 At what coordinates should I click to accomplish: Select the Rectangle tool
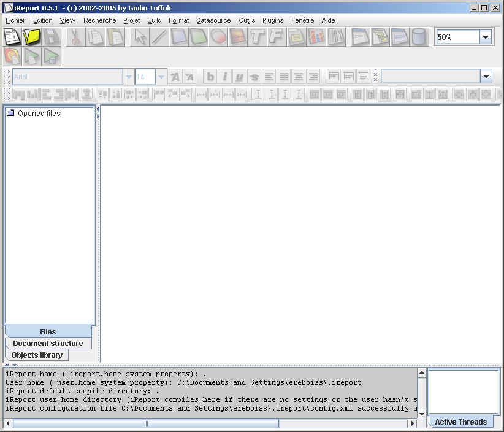[x=178, y=37]
